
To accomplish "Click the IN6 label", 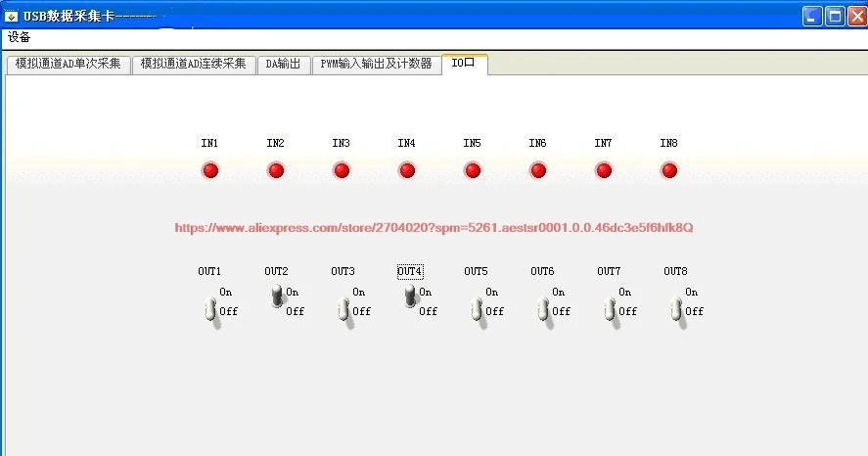I will point(537,143).
